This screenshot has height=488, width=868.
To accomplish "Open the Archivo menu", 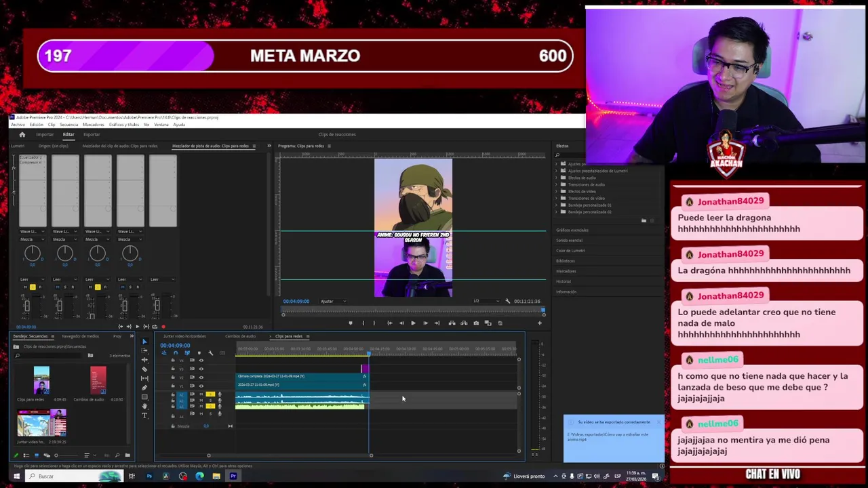I will point(18,125).
